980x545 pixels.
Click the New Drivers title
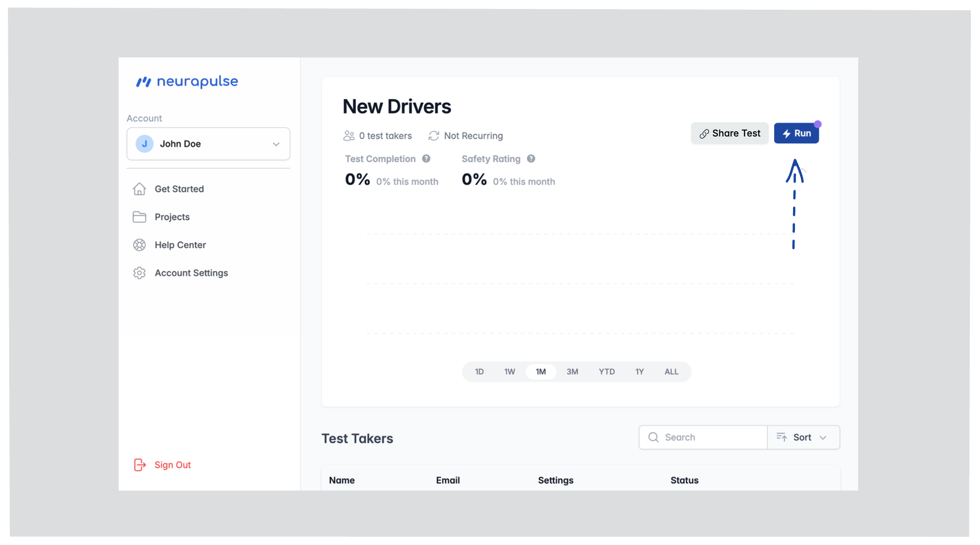click(397, 106)
